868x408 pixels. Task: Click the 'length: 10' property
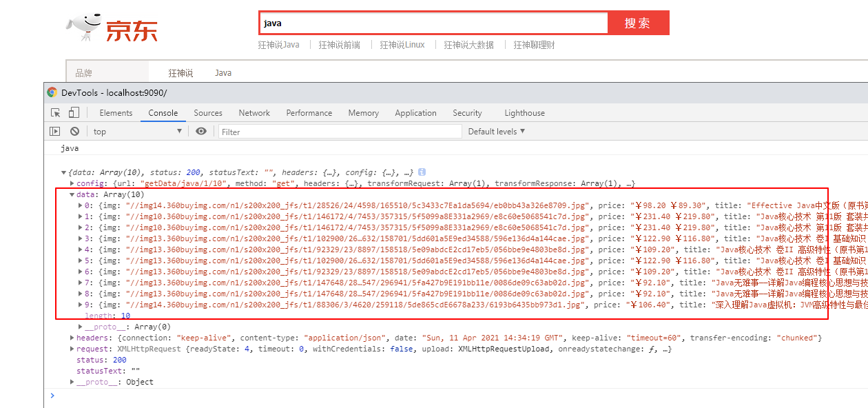pos(107,316)
